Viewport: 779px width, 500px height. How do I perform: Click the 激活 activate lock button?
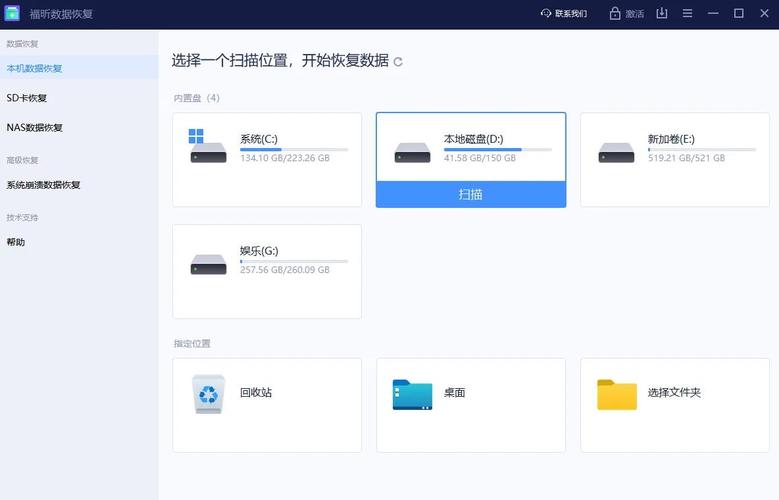tap(627, 13)
